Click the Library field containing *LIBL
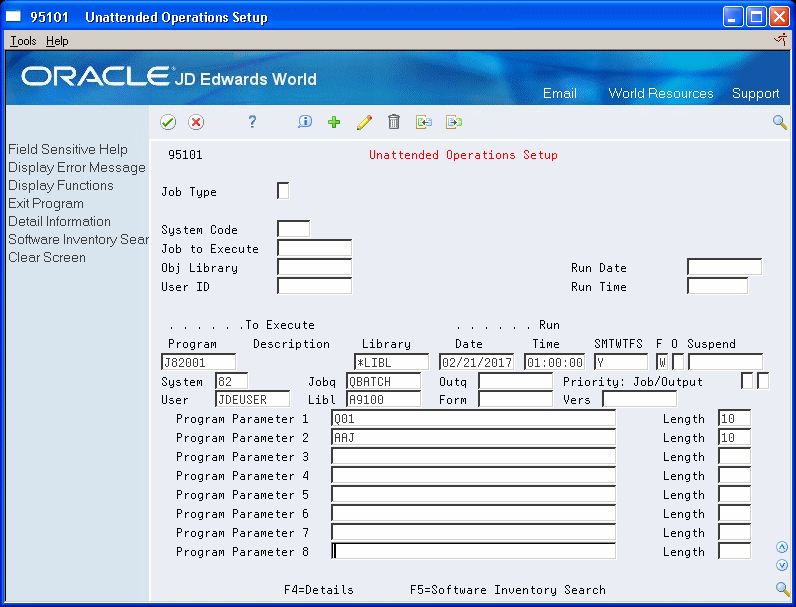 [x=391, y=362]
